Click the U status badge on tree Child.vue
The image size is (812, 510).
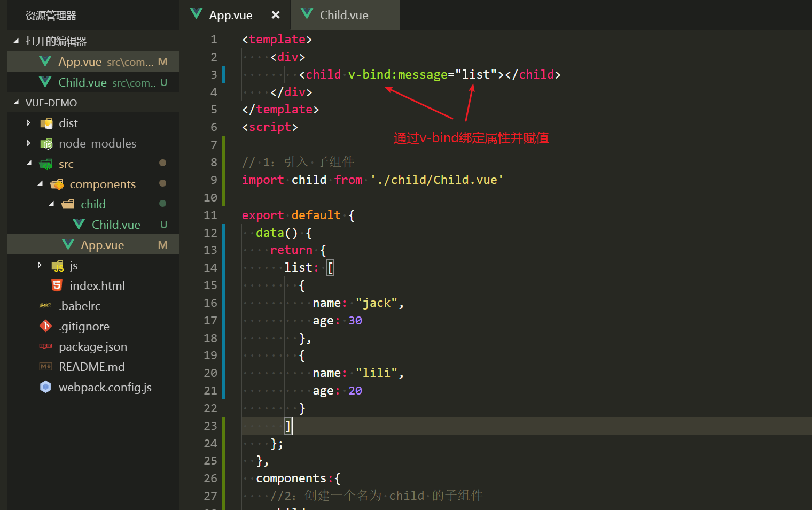click(x=164, y=225)
